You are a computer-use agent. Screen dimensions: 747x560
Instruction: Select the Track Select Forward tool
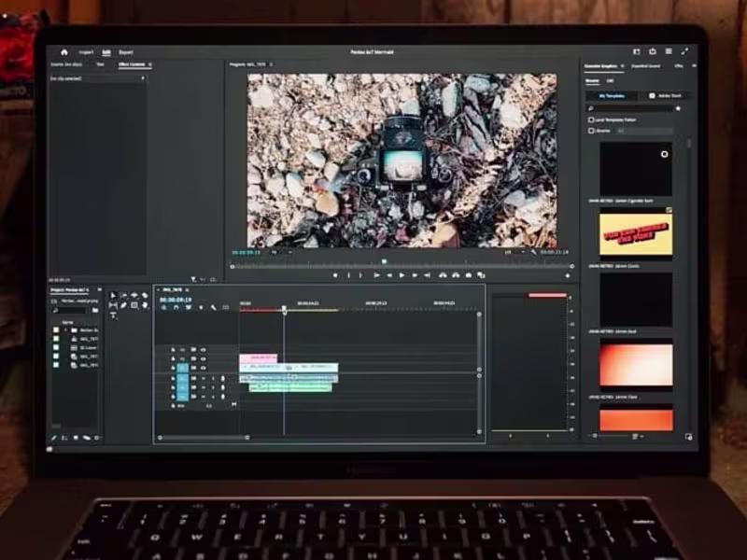[124, 296]
